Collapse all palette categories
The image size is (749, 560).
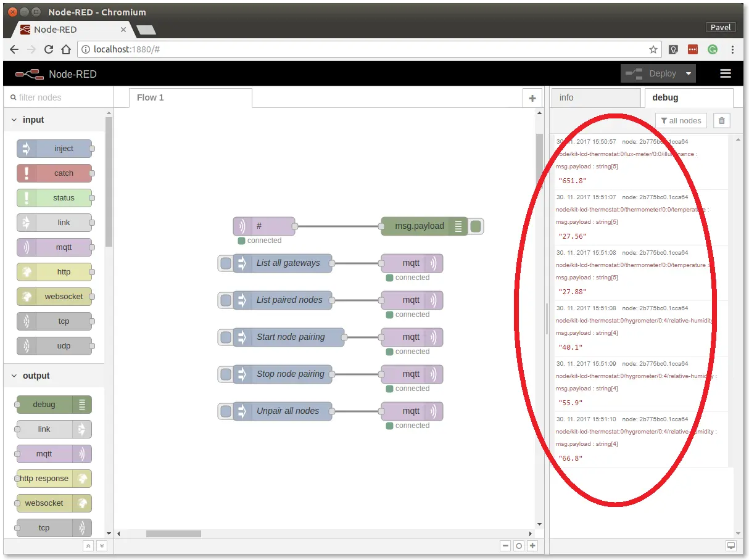(89, 546)
